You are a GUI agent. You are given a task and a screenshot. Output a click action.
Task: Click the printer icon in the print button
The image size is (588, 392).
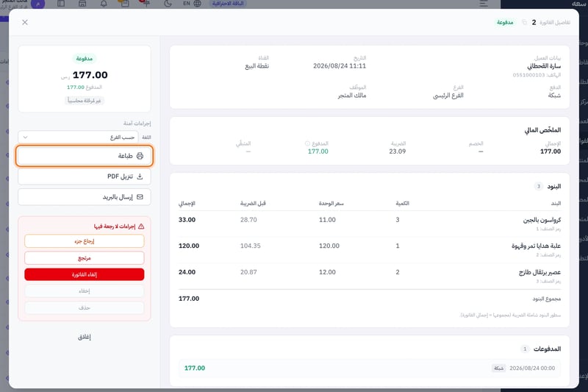coord(140,156)
